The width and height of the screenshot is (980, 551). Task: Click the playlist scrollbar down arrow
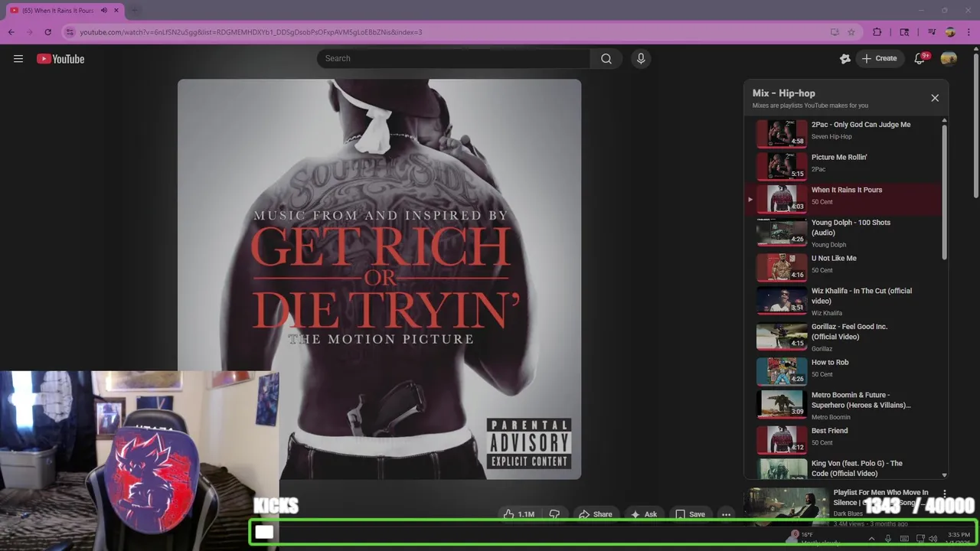(x=944, y=475)
